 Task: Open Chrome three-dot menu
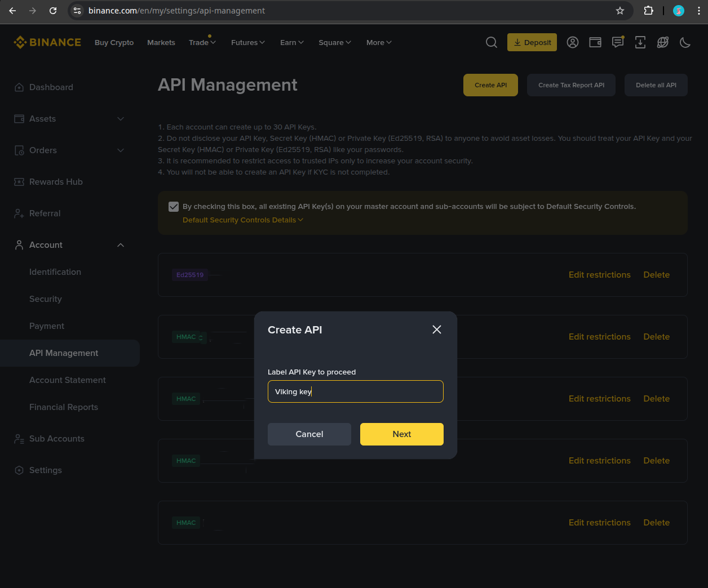(x=699, y=11)
